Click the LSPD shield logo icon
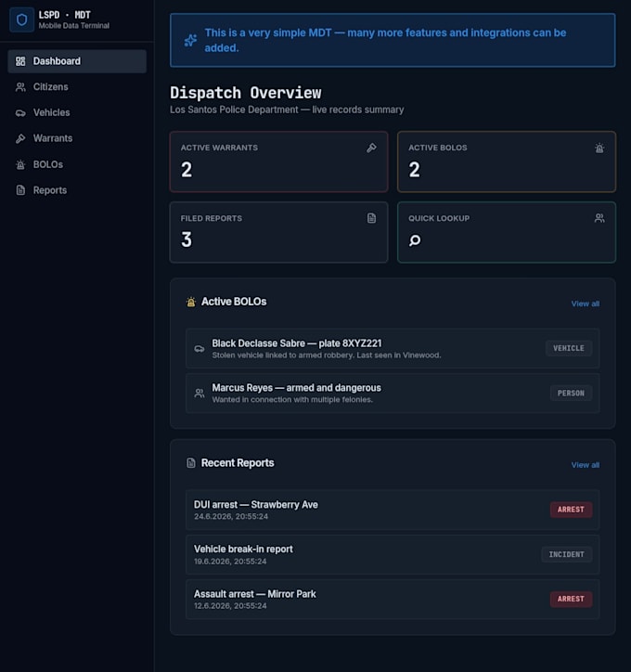Screen dimensions: 631x672 click(x=21, y=19)
